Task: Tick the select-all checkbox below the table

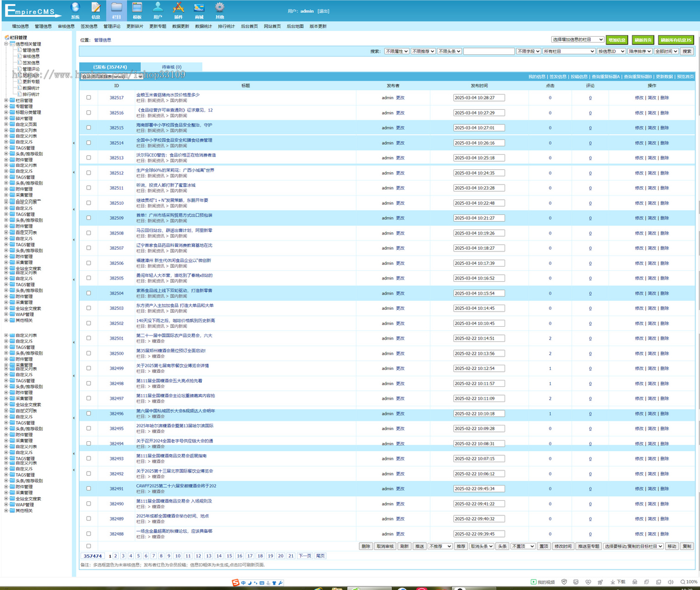Action: click(89, 546)
